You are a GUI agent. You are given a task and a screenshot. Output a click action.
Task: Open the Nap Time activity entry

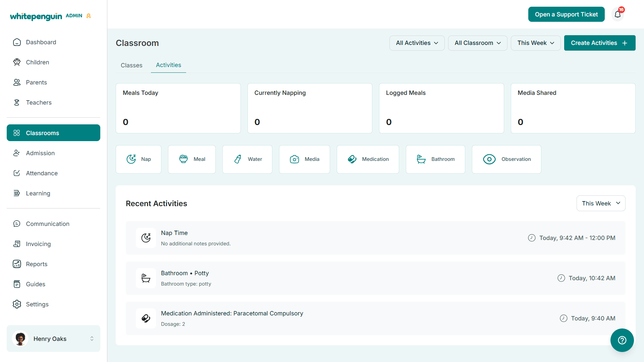pos(375,238)
